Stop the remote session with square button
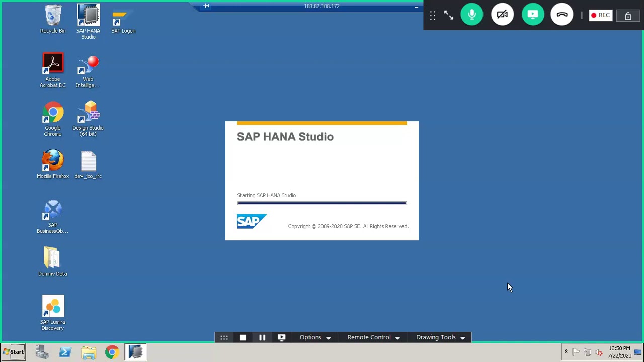The height and width of the screenshot is (362, 644). tap(243, 337)
